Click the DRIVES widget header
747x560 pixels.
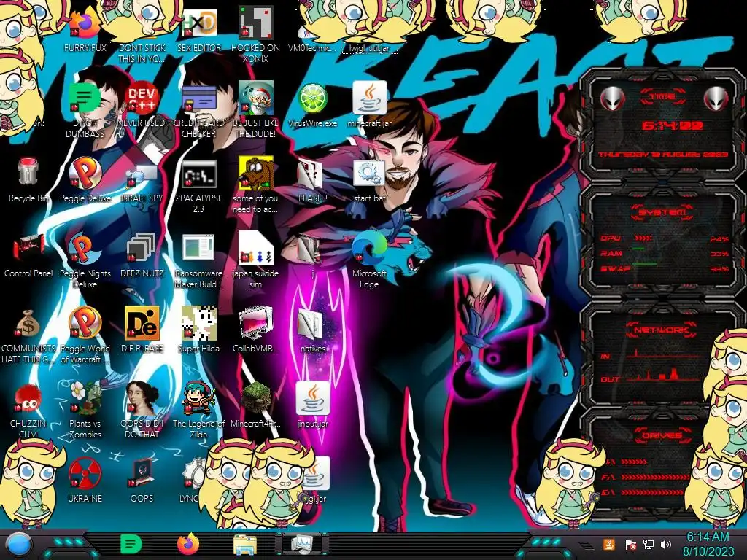pyautogui.click(x=662, y=435)
